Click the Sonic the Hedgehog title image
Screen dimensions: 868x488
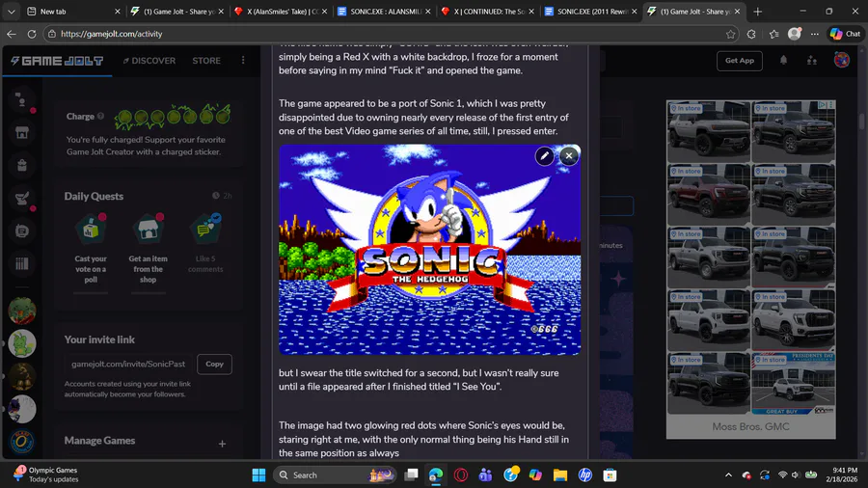point(429,250)
